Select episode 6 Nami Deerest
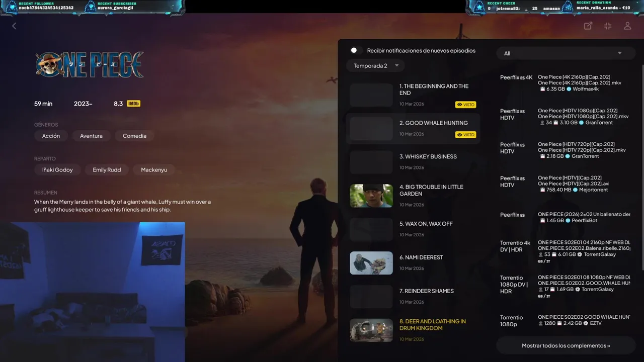Image resolution: width=644 pixels, height=362 pixels. pos(413,263)
